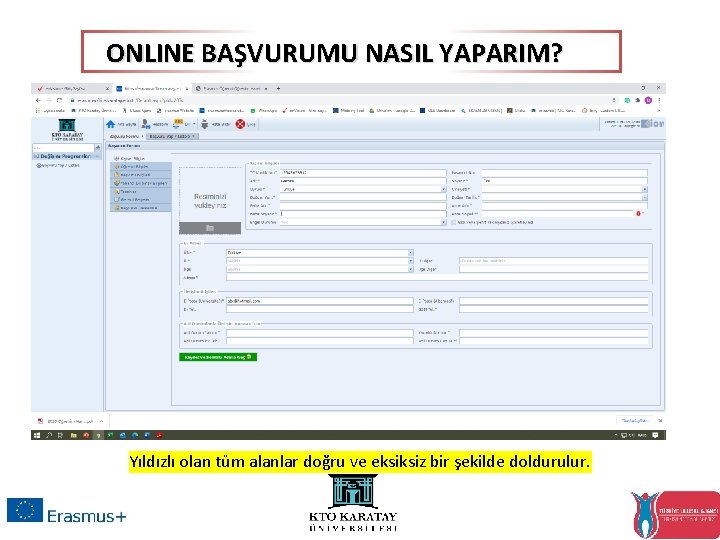Reload the page with the refresh icon

coord(59,100)
